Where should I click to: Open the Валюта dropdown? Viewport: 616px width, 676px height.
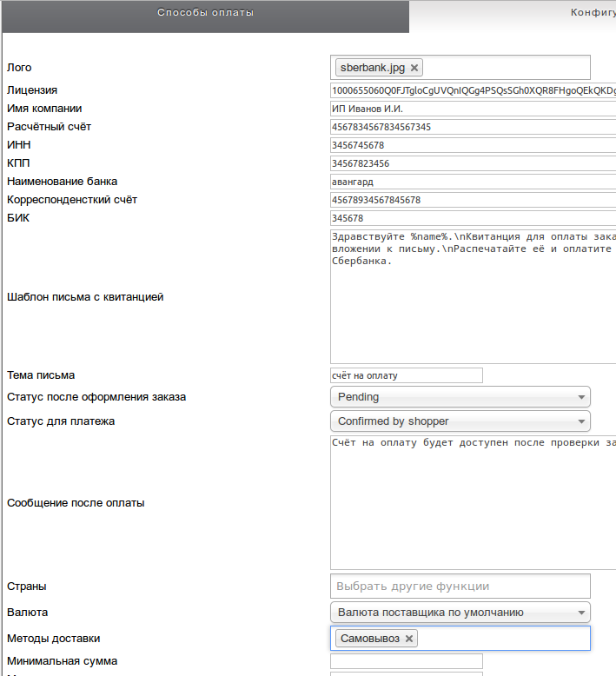[x=460, y=613]
